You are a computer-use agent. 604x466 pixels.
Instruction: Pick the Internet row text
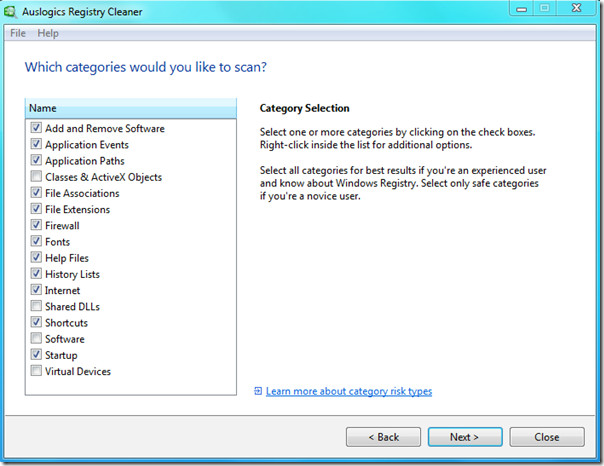tap(62, 290)
